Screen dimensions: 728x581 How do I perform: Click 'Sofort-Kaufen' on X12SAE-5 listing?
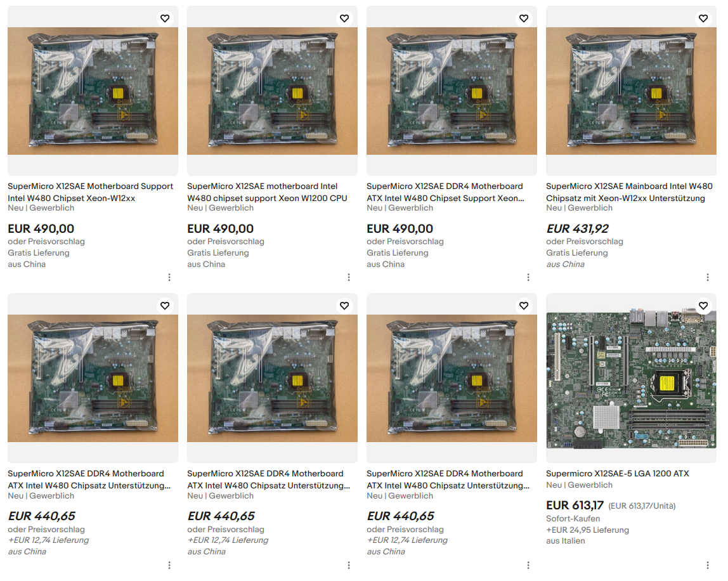(x=573, y=518)
